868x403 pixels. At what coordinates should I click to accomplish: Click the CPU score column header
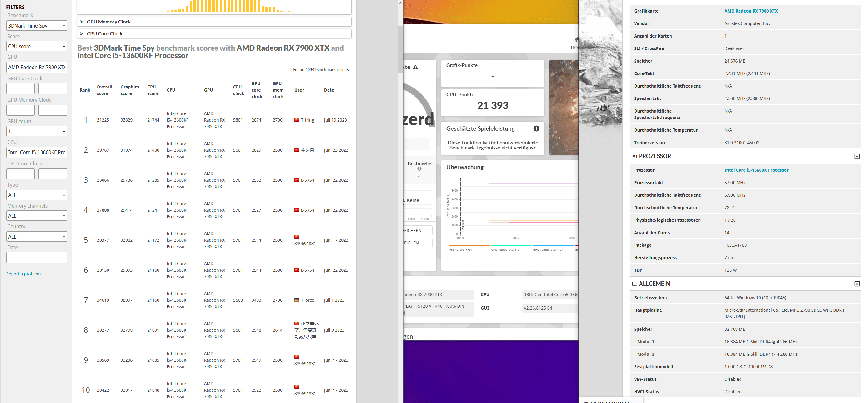point(153,90)
